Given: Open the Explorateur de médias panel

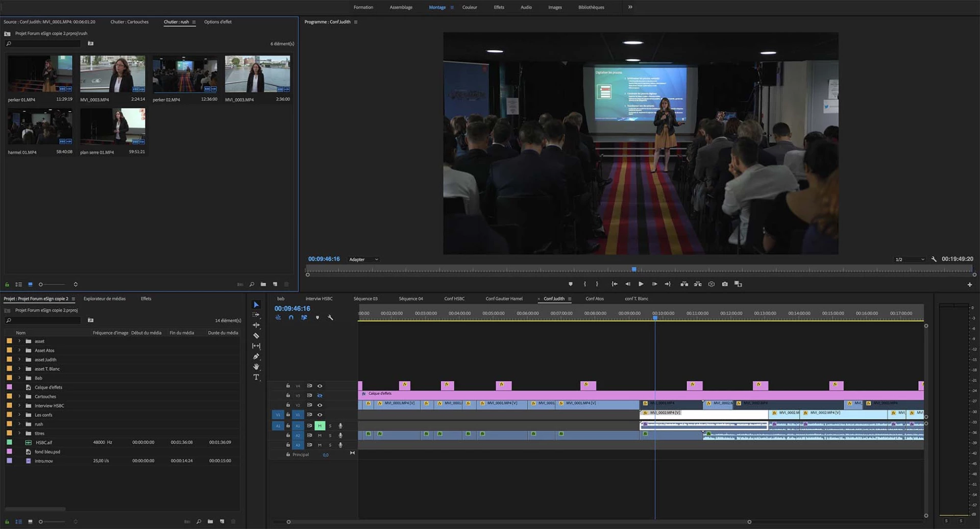Looking at the screenshot, I should [x=104, y=299].
